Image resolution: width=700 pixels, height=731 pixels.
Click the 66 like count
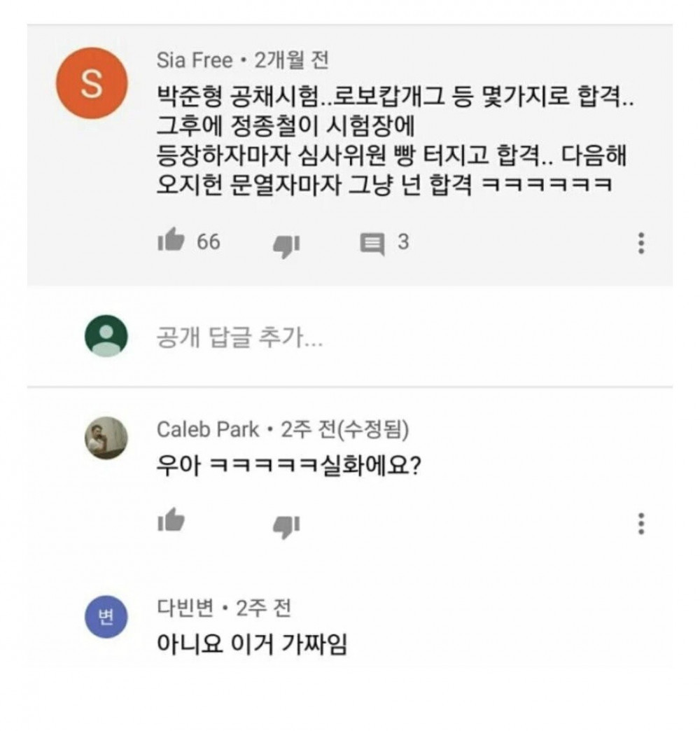click(208, 242)
